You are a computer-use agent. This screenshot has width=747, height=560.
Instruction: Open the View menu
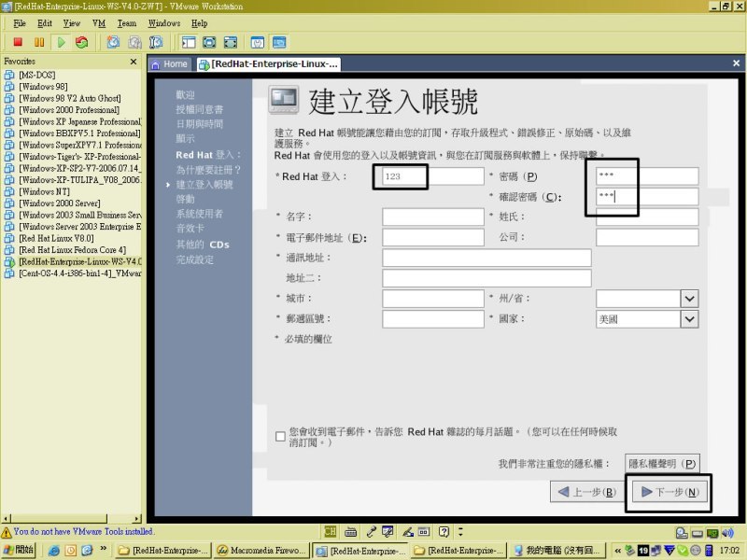[x=72, y=23]
